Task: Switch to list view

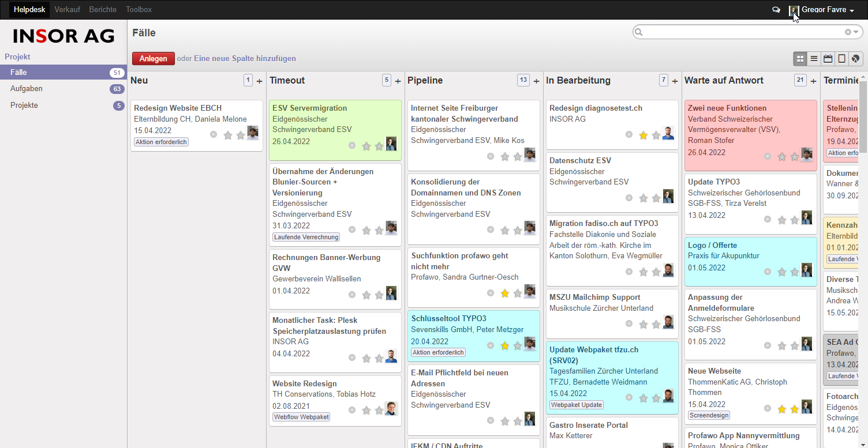Action: [x=814, y=59]
